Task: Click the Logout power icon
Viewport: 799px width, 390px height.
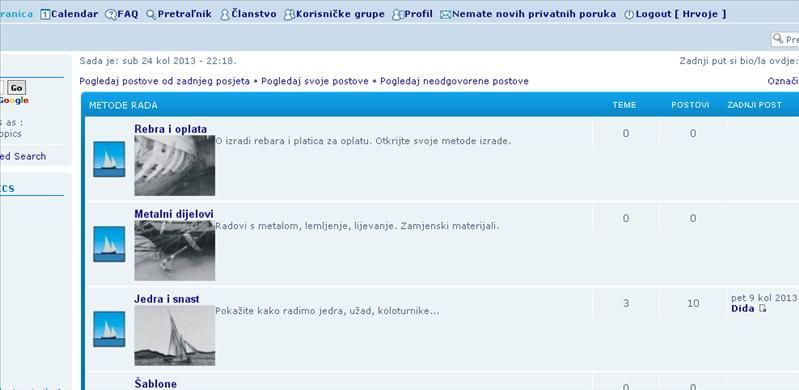Action: point(629,15)
